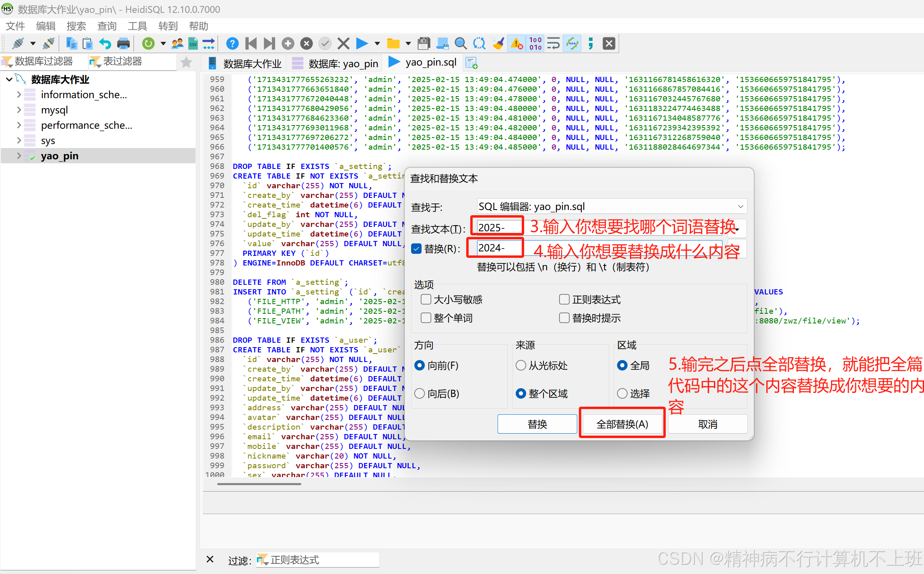Click the 全部替换(A) button
The width and height of the screenshot is (924, 574).
click(x=622, y=424)
